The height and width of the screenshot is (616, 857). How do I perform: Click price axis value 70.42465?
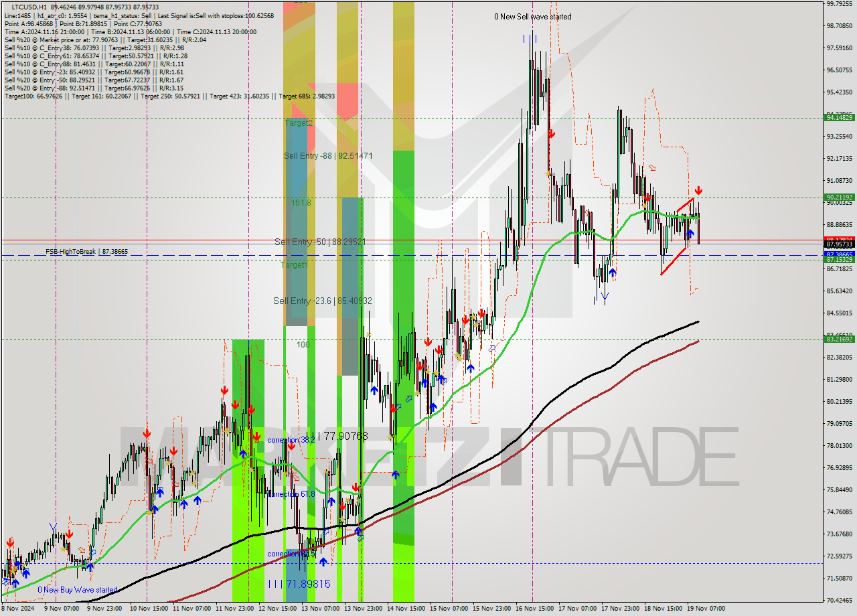[x=840, y=600]
